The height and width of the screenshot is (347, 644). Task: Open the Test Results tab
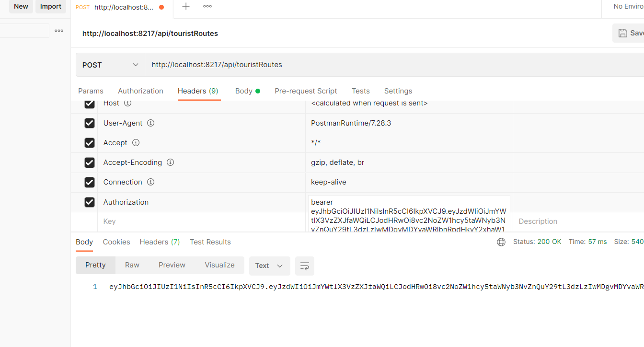(x=210, y=242)
